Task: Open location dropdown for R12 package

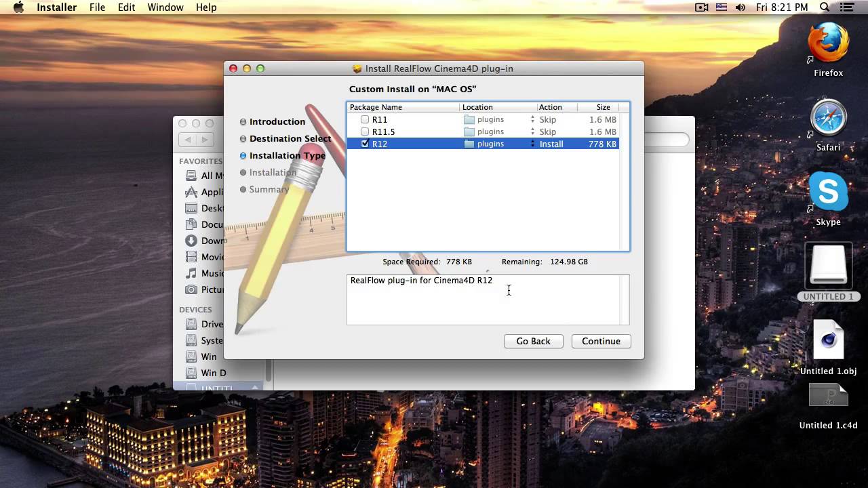Action: tap(532, 144)
